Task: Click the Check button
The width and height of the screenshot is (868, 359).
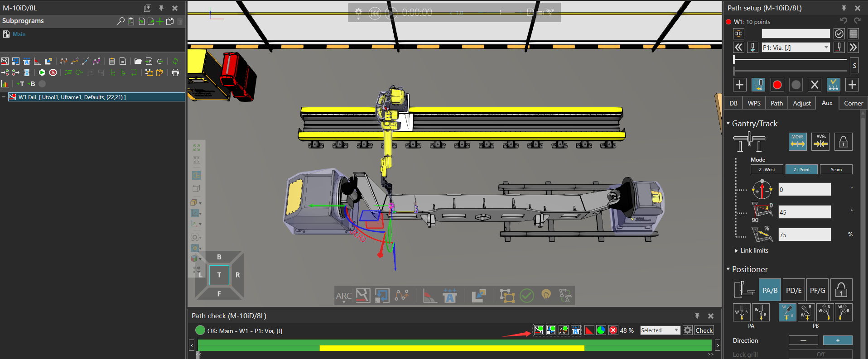Action: point(704,330)
